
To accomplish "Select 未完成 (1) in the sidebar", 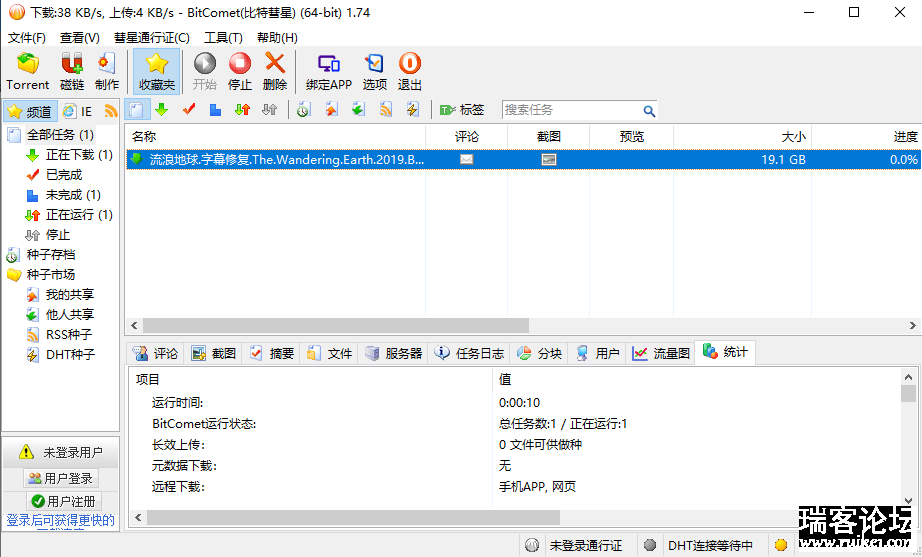I will [x=73, y=195].
